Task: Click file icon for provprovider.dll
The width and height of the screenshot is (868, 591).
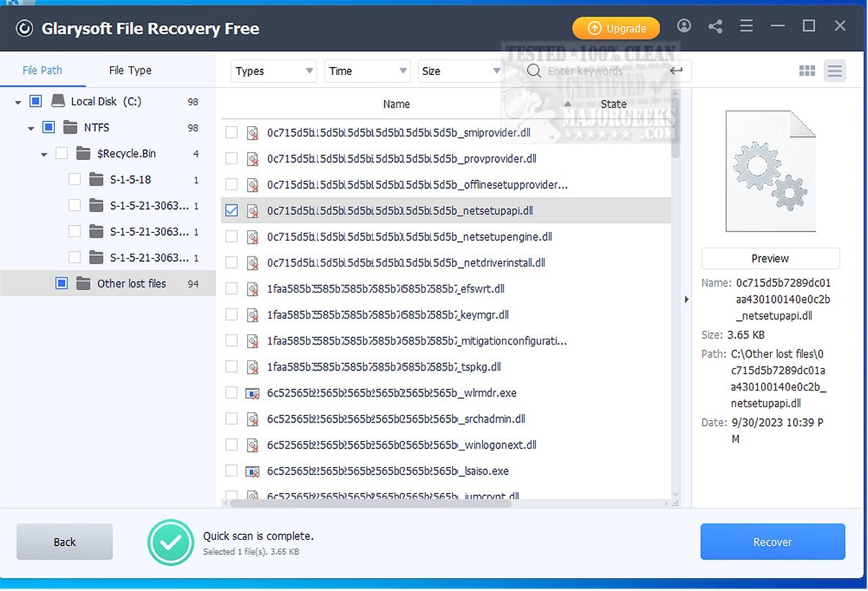Action: [x=253, y=159]
